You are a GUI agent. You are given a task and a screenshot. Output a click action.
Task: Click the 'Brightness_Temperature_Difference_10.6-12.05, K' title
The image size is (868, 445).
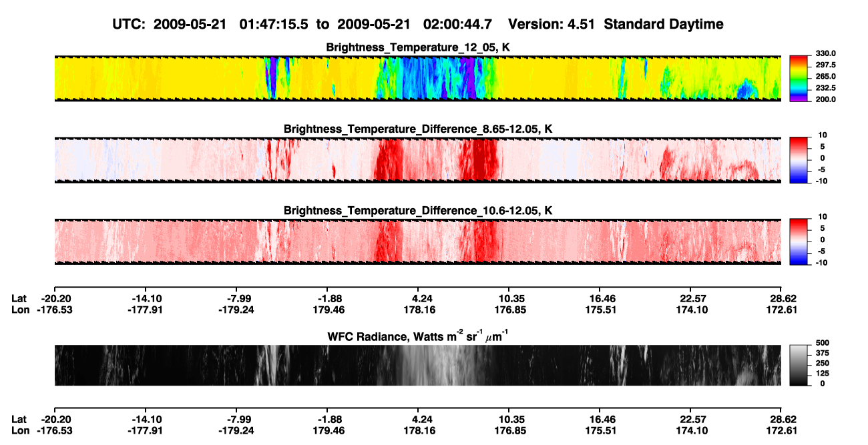click(x=418, y=210)
